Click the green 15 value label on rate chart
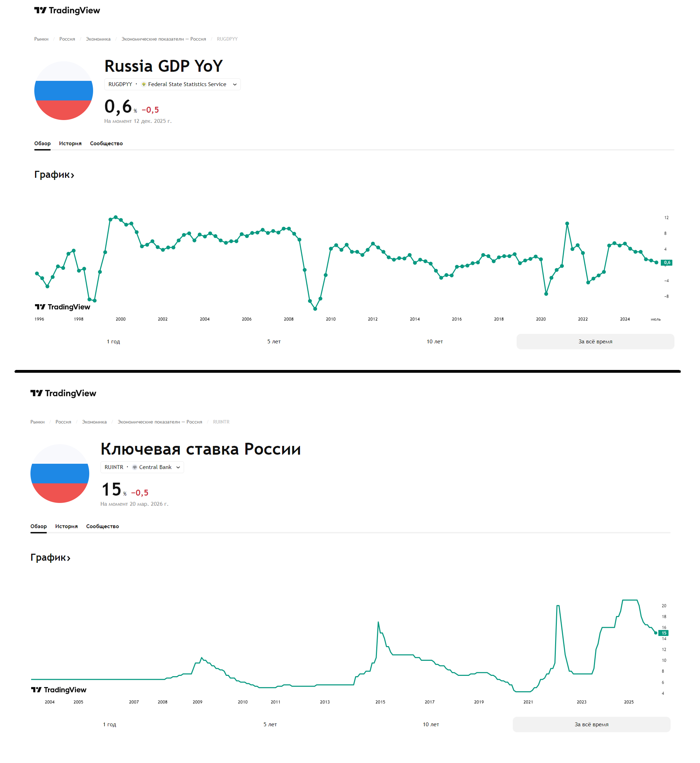Screen dimensions: 700x763 pyautogui.click(x=664, y=633)
